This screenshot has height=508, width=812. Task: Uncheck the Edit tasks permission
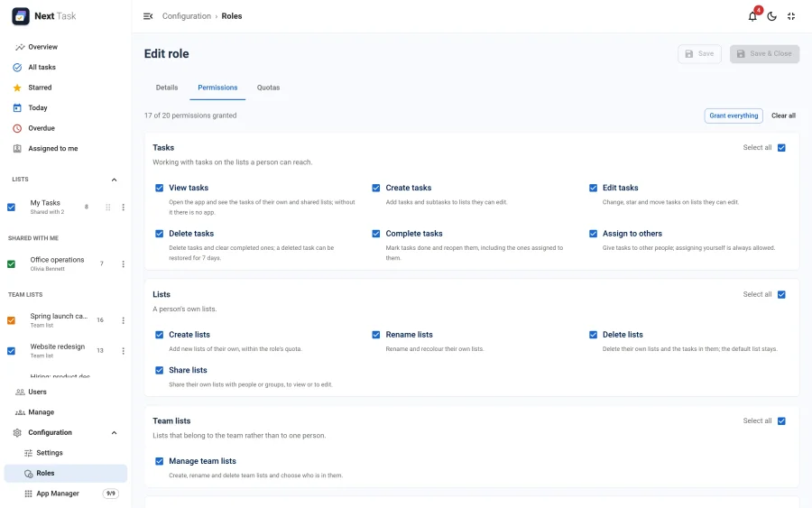click(x=593, y=188)
